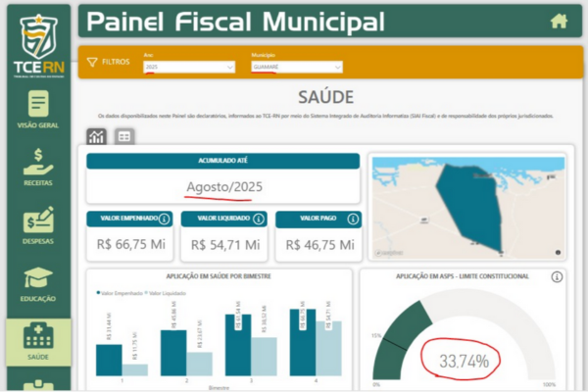Show info for Valor Liquidado
Screen dimensions: 588x392
(x=259, y=220)
